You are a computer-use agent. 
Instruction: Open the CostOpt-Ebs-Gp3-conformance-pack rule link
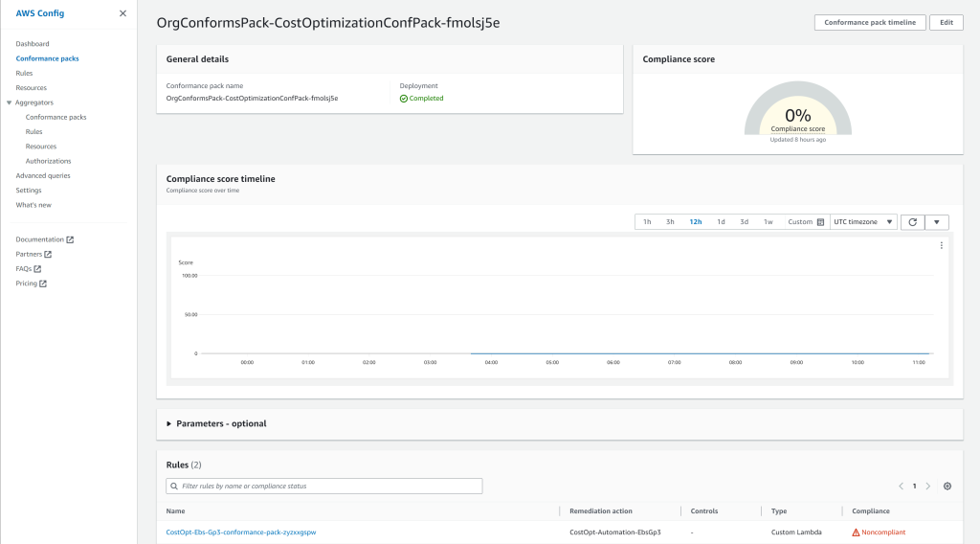tap(241, 533)
